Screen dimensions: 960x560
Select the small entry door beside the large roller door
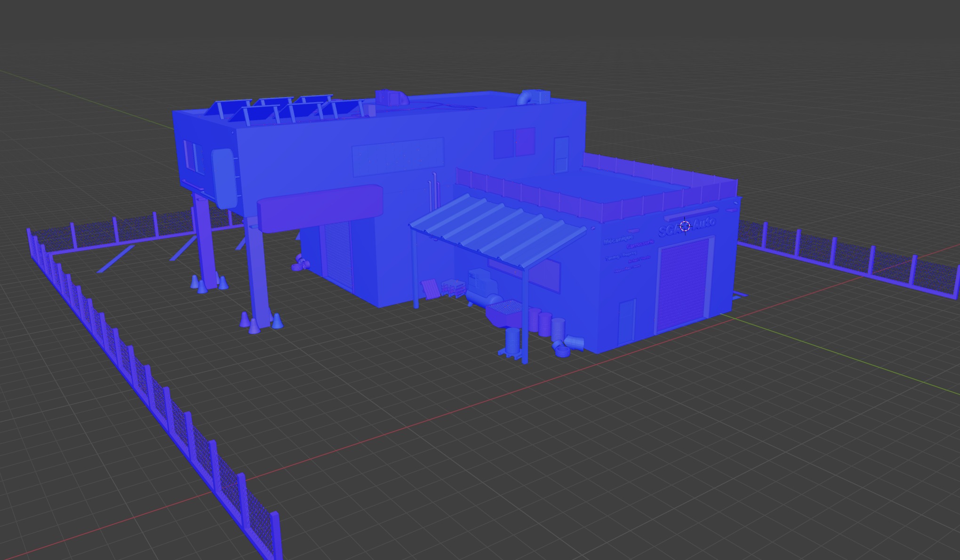pos(626,321)
